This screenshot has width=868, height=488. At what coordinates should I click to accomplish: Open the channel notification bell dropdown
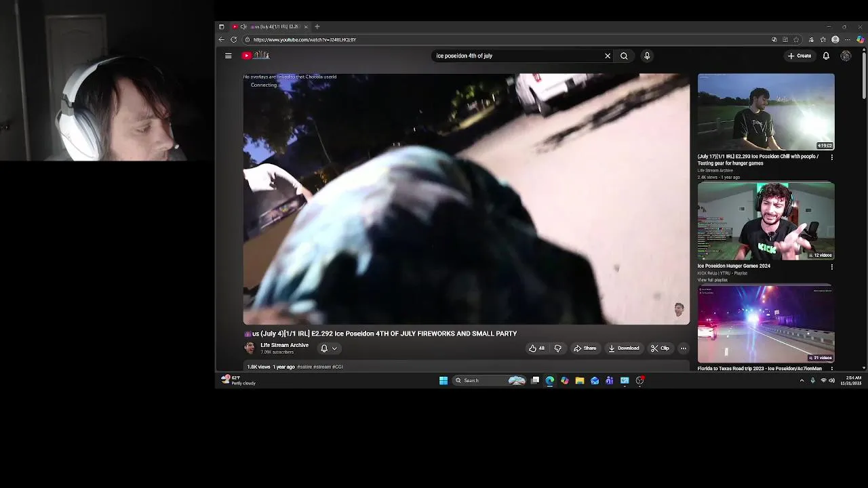pyautogui.click(x=328, y=348)
